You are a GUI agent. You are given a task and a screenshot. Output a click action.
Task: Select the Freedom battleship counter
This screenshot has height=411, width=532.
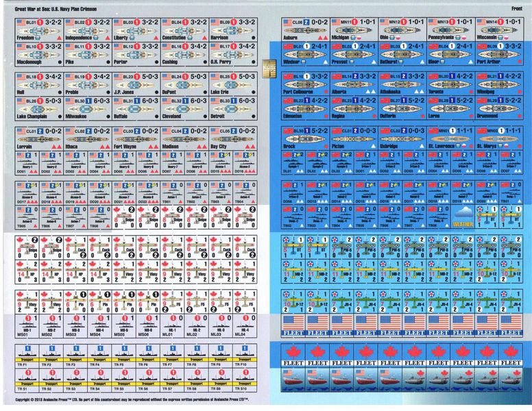[39, 30]
